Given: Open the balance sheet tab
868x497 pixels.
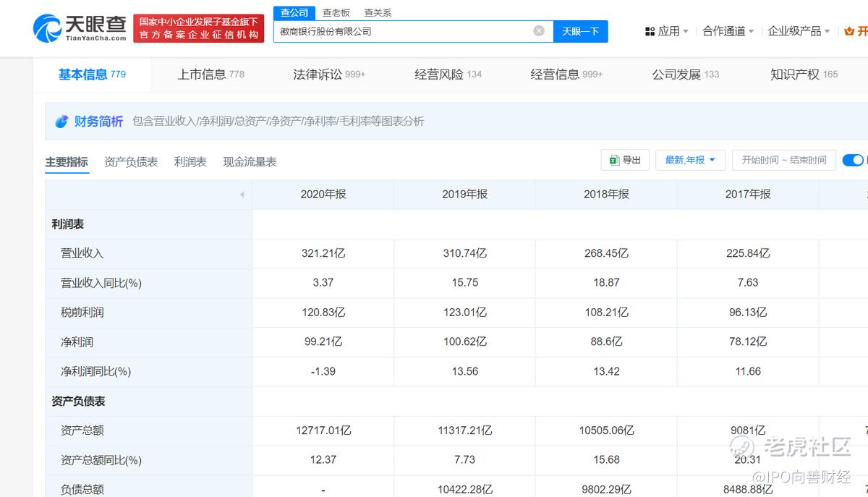Looking at the screenshot, I should click(x=131, y=162).
